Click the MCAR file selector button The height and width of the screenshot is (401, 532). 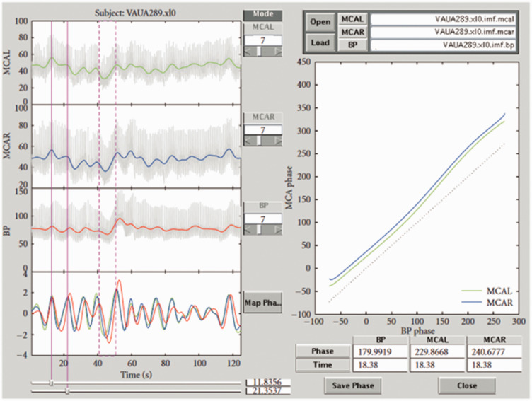point(352,33)
